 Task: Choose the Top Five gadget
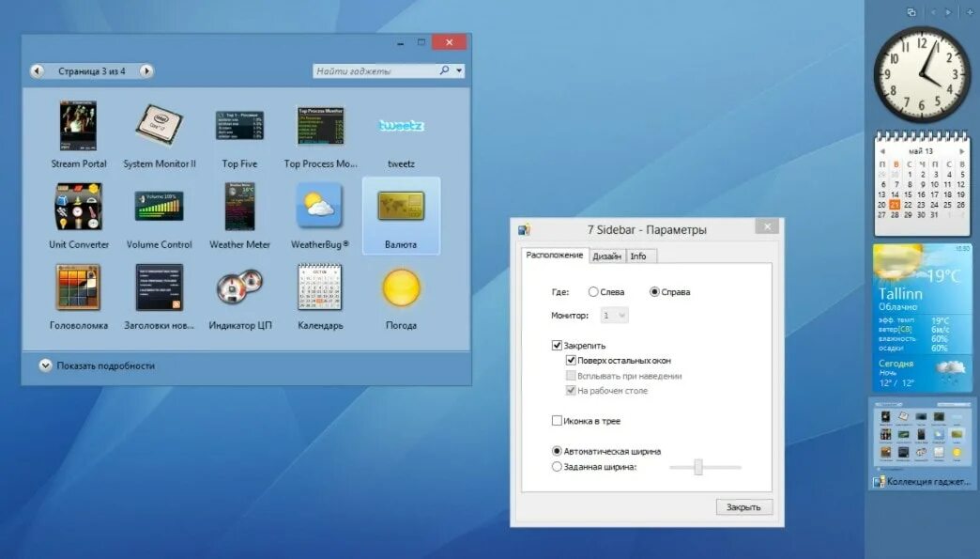click(240, 133)
